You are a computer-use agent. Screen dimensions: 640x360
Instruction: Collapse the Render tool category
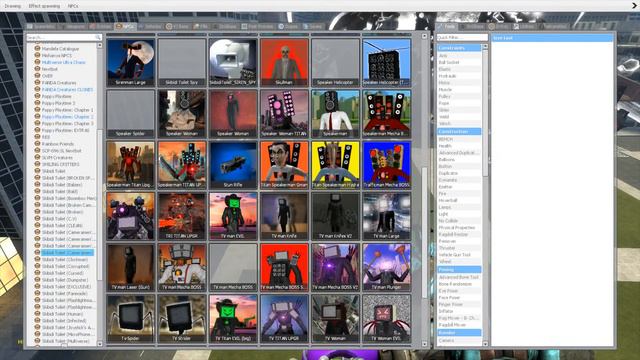(459, 333)
